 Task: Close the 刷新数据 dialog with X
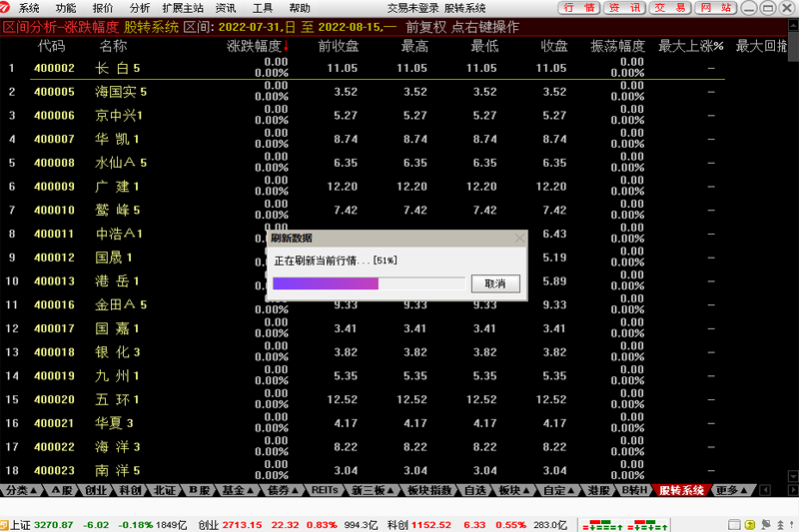518,239
